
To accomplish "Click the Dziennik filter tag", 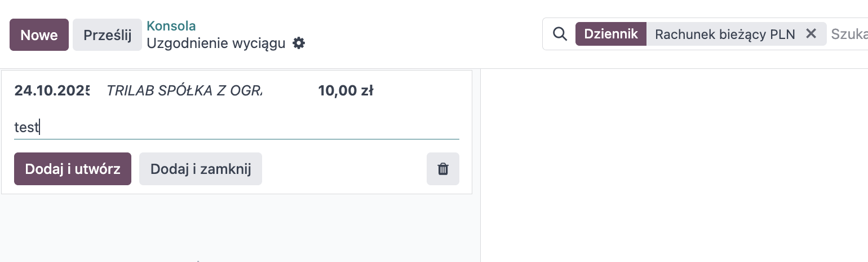I will (x=611, y=34).
